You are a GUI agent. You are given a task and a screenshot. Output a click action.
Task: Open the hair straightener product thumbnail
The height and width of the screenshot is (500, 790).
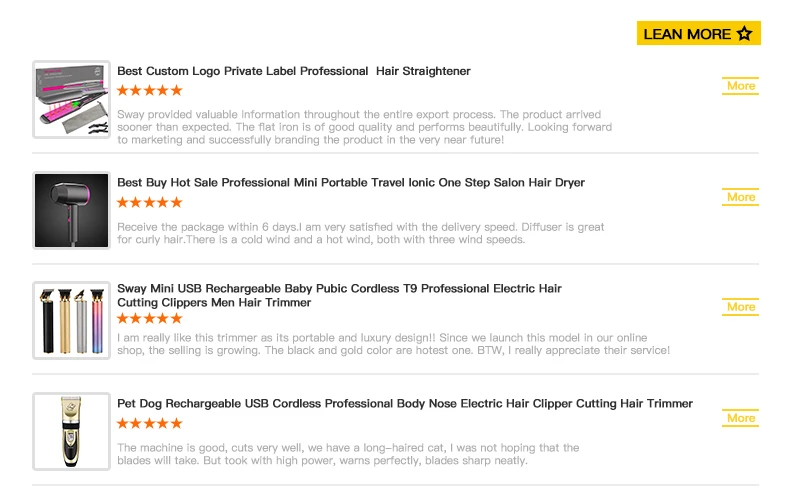[x=71, y=99]
